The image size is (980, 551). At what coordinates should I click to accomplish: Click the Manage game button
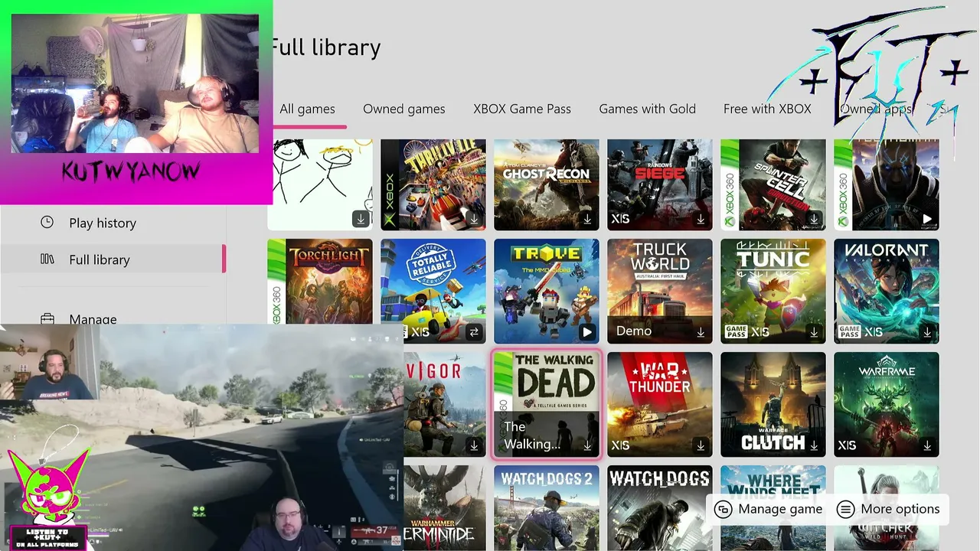pyautogui.click(x=769, y=509)
